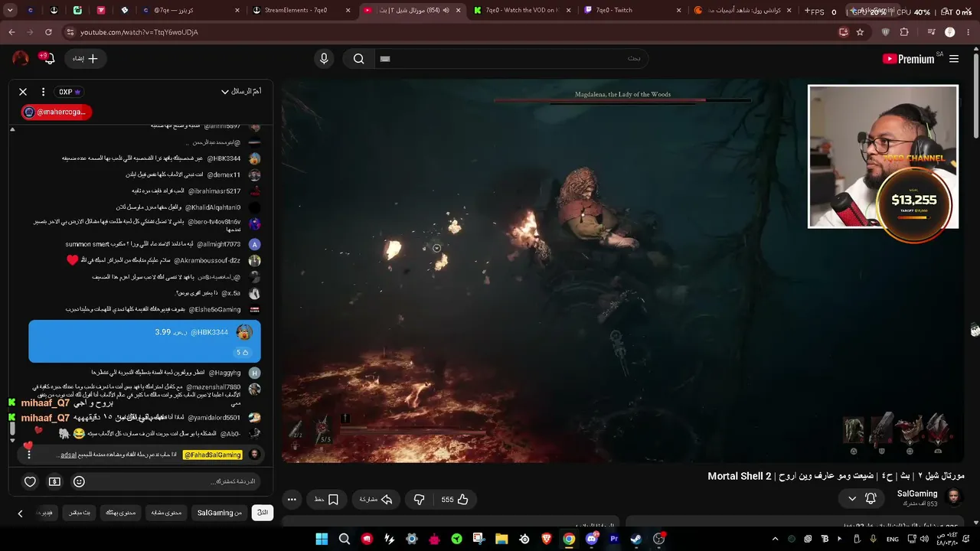This screenshot has height=551, width=980.
Task: Open the 0XP channel points badge
Action: click(x=70, y=92)
